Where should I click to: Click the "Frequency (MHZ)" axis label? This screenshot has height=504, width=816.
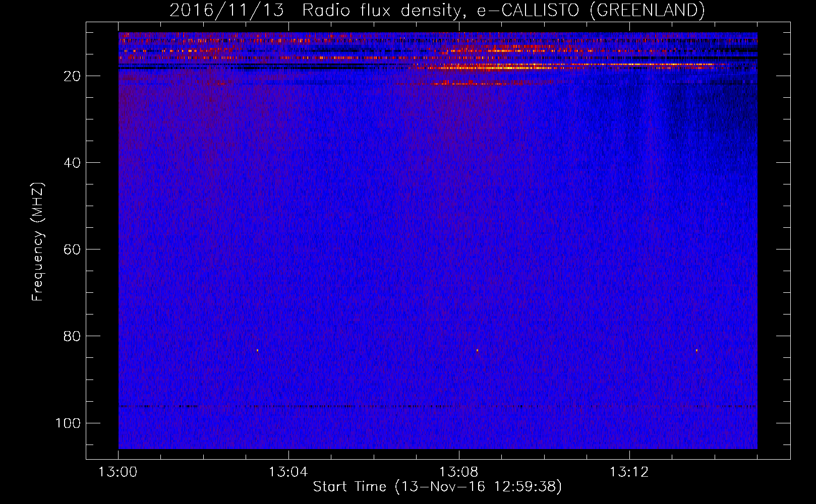point(38,242)
